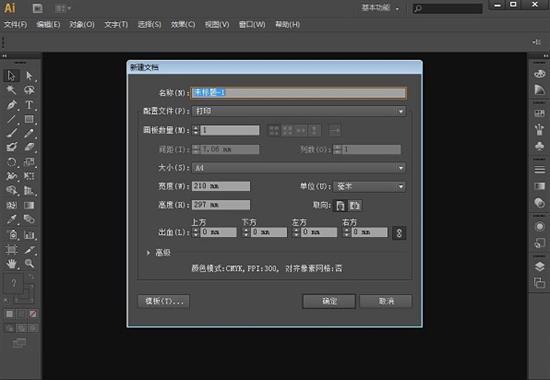Open the Color panel in right dock
Viewport: 550px width, 380px height.
[539, 74]
